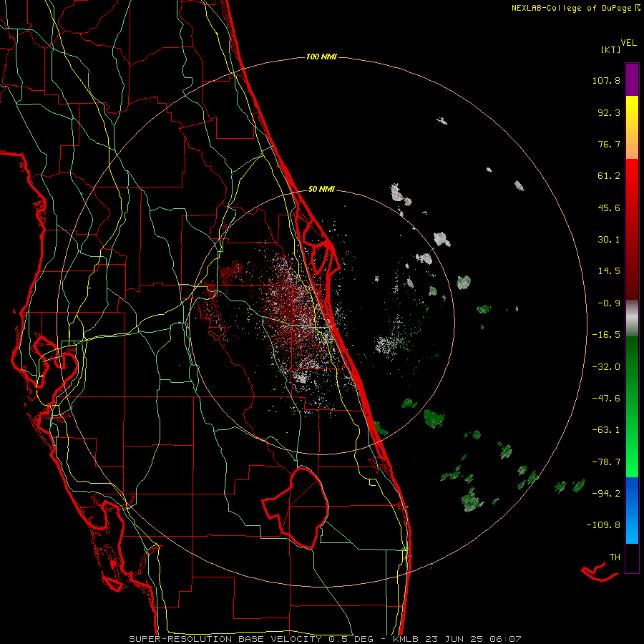Select the 45.6 velocity scale value
This screenshot has width=644, height=644.
click(609, 208)
